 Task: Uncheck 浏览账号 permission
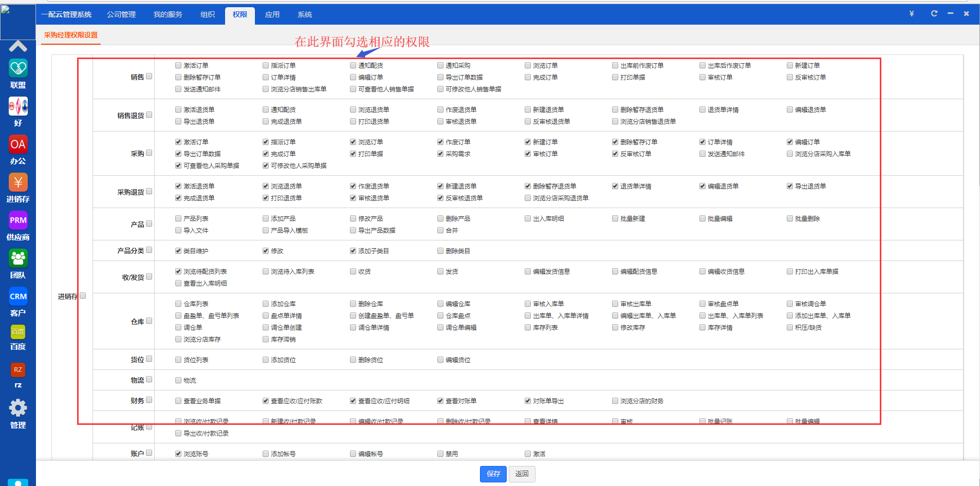click(x=178, y=454)
